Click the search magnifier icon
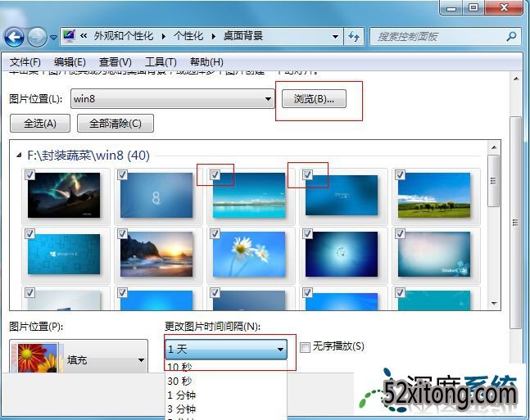 click(x=511, y=36)
